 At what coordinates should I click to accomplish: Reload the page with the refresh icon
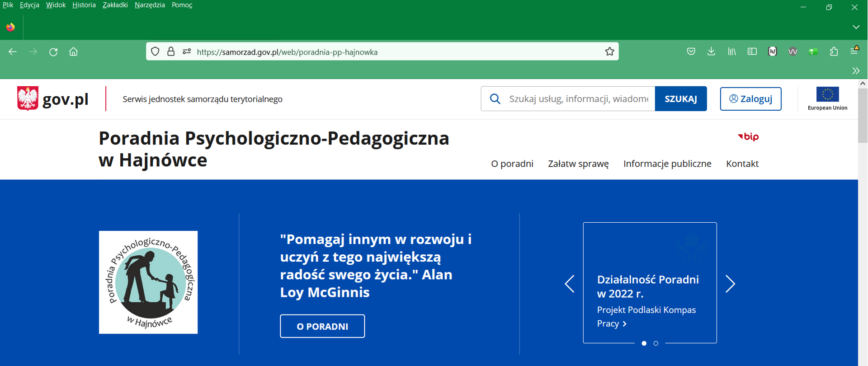[x=53, y=52]
